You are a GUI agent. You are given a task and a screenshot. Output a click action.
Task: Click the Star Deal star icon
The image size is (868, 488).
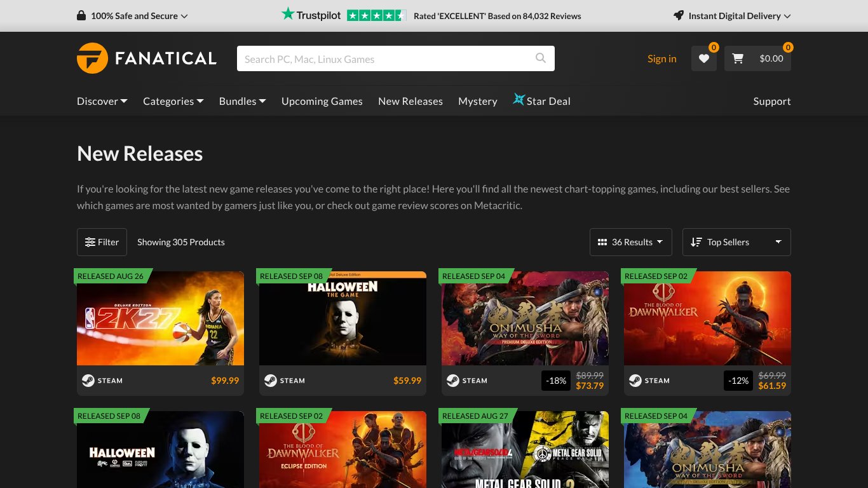(519, 100)
